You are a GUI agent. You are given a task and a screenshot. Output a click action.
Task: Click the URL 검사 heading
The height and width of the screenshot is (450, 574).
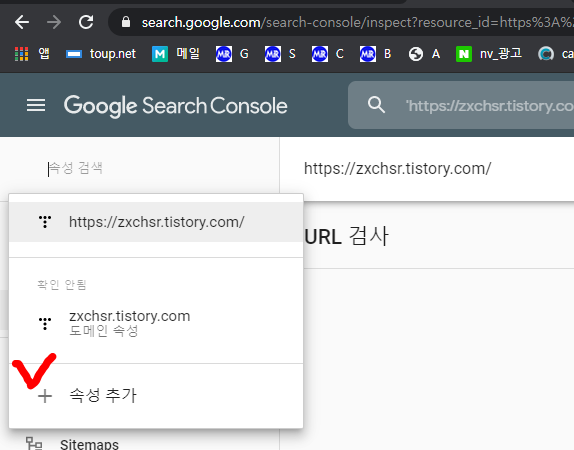pos(346,236)
